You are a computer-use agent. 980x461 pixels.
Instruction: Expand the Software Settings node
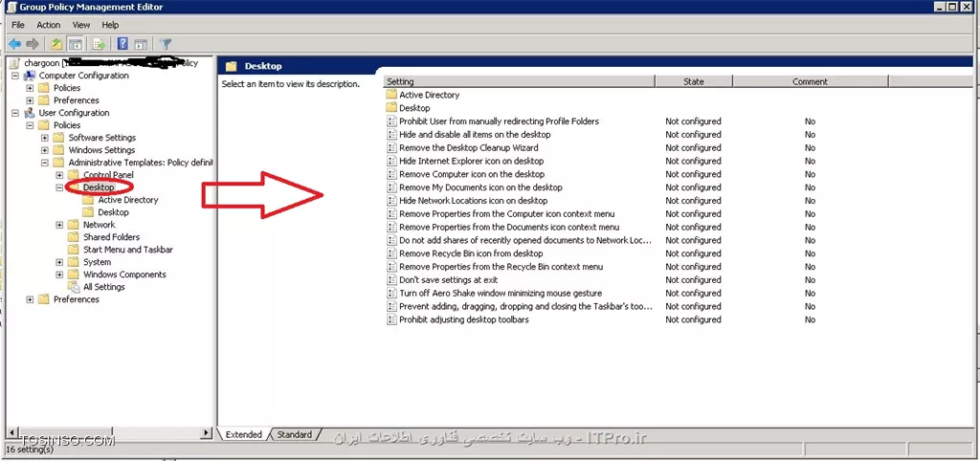pos(44,138)
